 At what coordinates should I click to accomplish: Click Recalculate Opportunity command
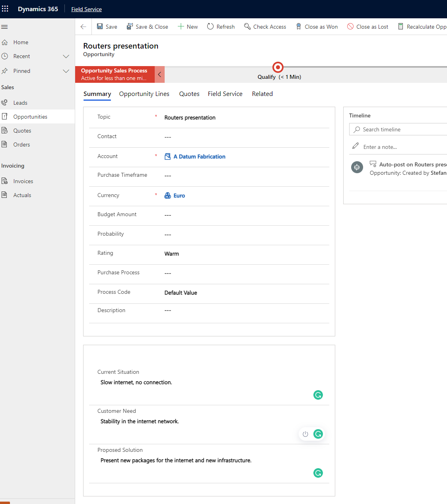422,27
